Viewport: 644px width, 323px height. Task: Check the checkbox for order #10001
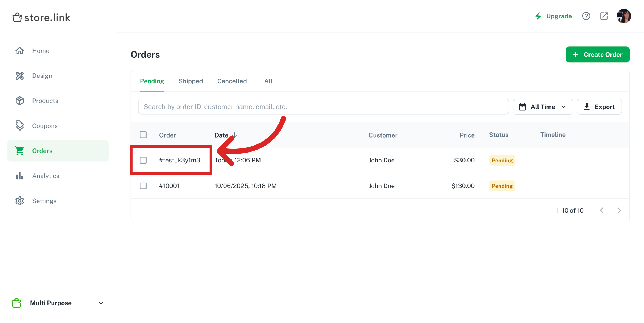click(x=143, y=185)
